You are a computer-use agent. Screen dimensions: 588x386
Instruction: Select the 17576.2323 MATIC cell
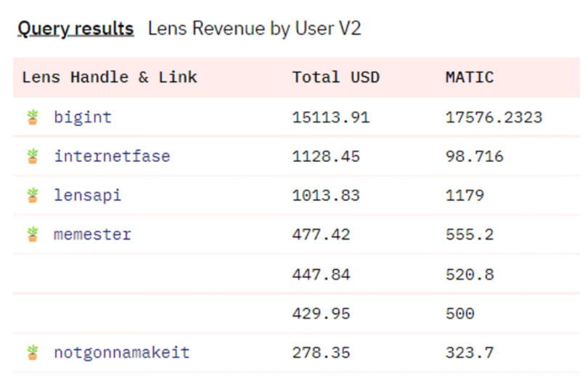[x=494, y=118]
